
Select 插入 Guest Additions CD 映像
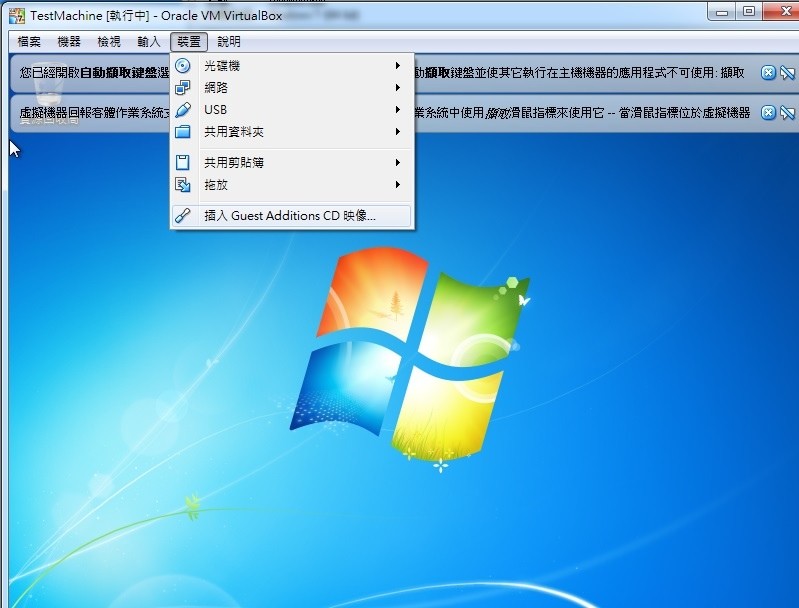pyautogui.click(x=291, y=216)
